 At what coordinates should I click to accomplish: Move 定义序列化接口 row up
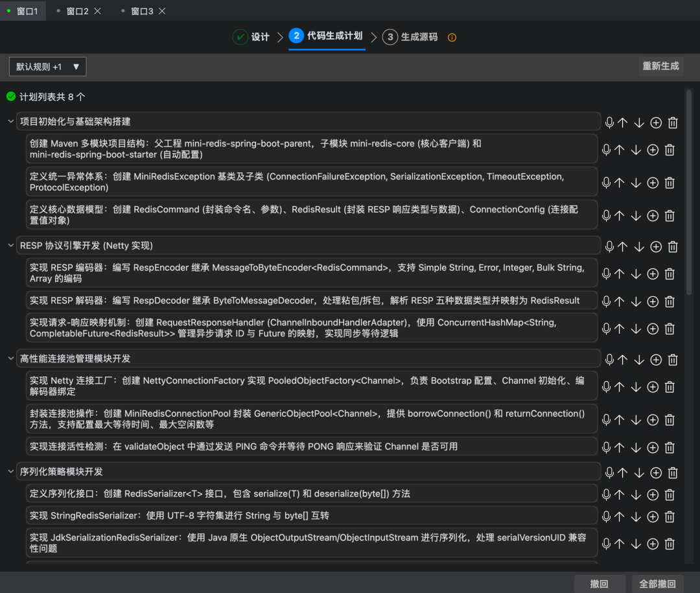(x=619, y=494)
